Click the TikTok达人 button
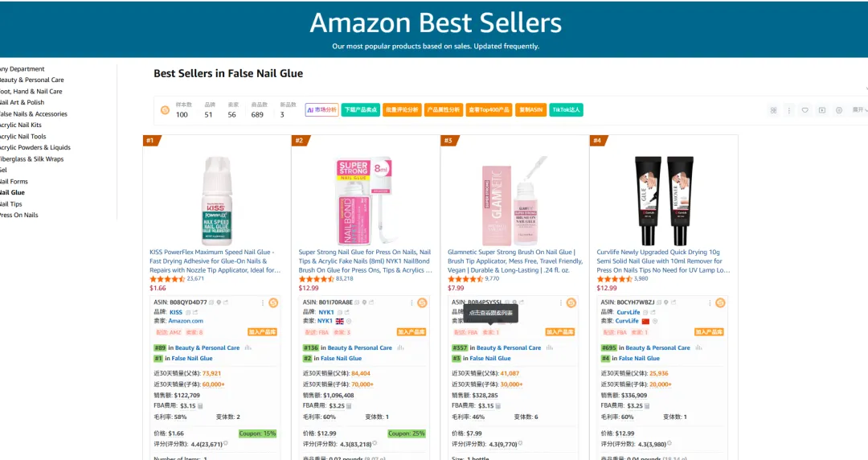Image resolution: width=868 pixels, height=460 pixels. coord(567,110)
